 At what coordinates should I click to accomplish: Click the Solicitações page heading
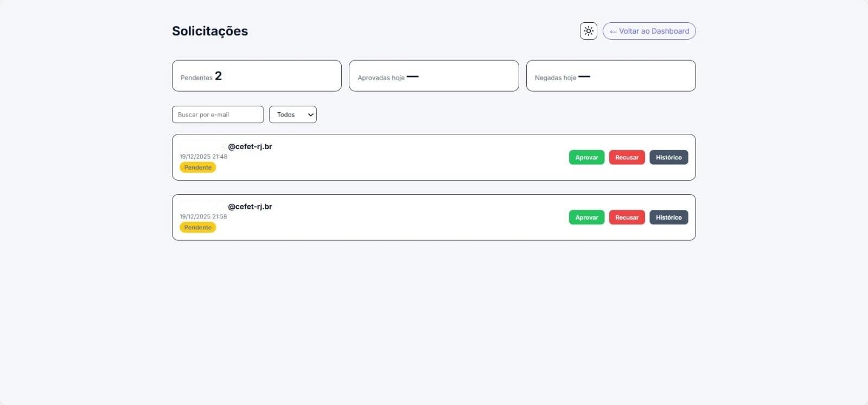210,31
